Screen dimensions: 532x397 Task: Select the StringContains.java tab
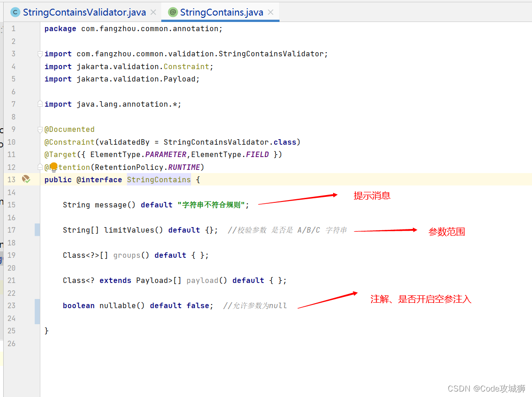tap(221, 12)
